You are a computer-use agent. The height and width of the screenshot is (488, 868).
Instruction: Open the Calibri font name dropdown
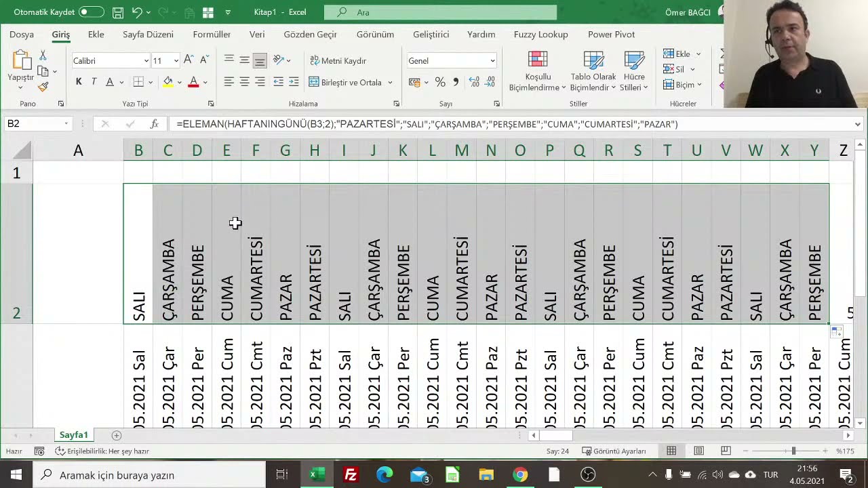pos(146,61)
